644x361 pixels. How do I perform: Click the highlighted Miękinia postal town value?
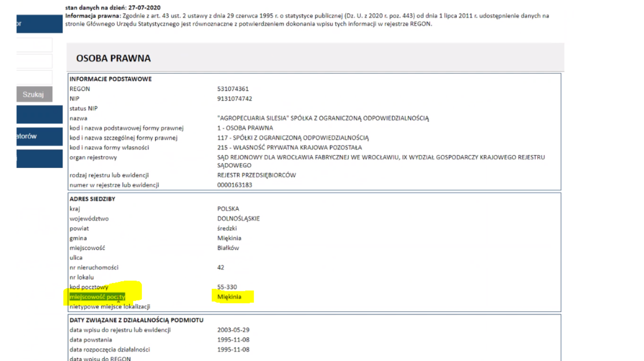coord(229,297)
